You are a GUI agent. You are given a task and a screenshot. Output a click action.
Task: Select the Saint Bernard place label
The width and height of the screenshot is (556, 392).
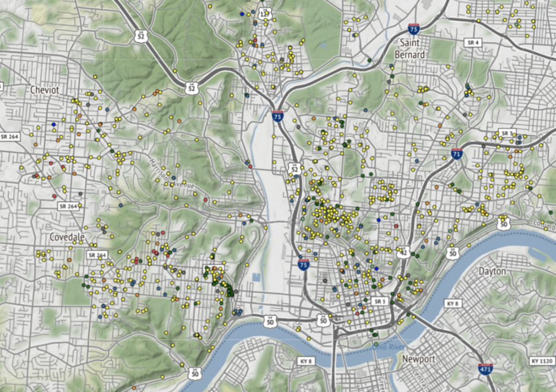[x=409, y=49]
